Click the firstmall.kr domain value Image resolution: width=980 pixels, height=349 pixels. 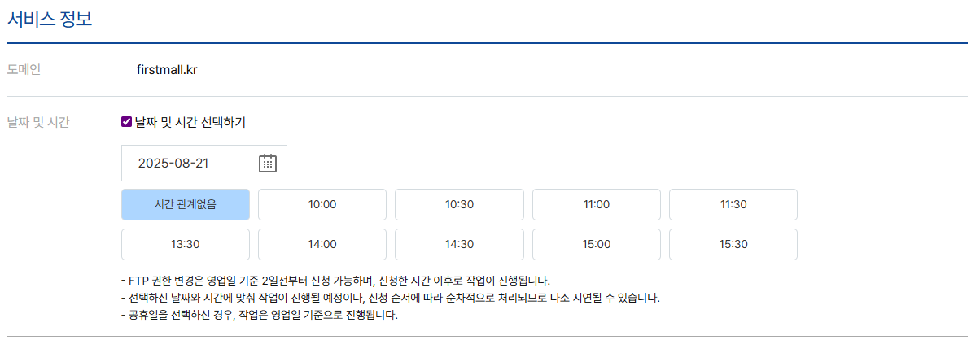pos(167,69)
